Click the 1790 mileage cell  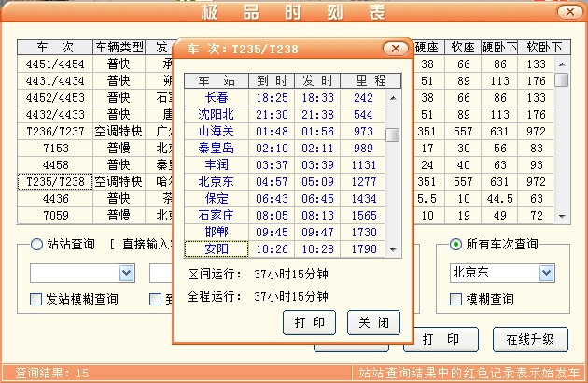tap(363, 248)
